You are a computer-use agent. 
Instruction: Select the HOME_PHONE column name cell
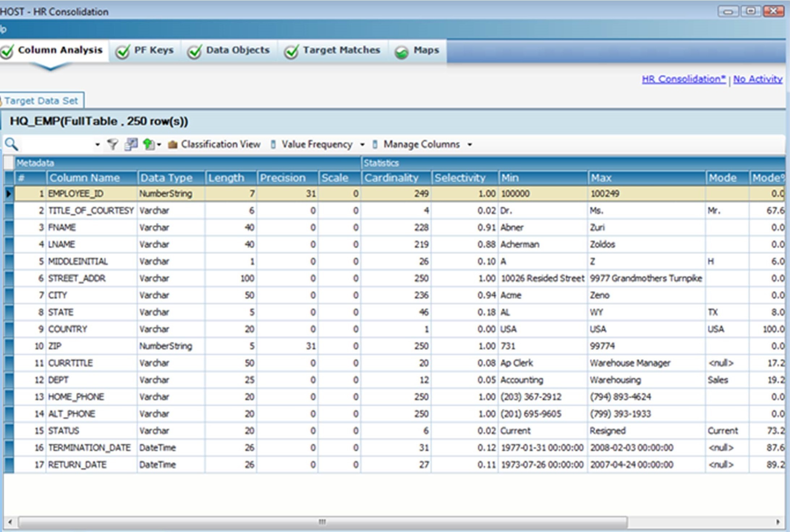coord(92,397)
